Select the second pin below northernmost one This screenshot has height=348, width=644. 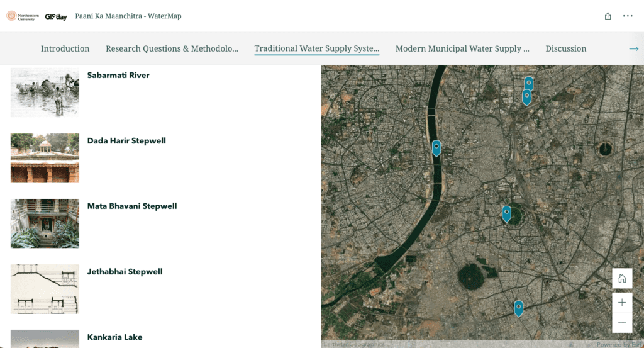pos(526,97)
